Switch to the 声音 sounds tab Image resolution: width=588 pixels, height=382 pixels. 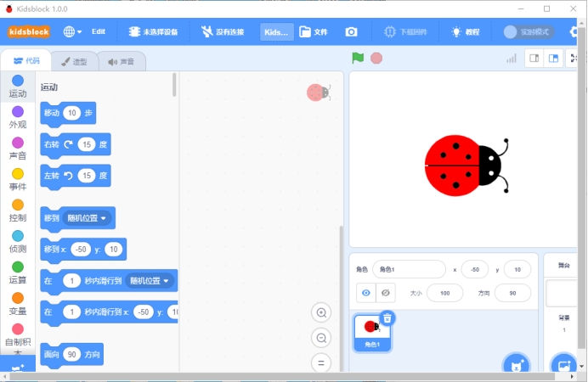point(122,61)
